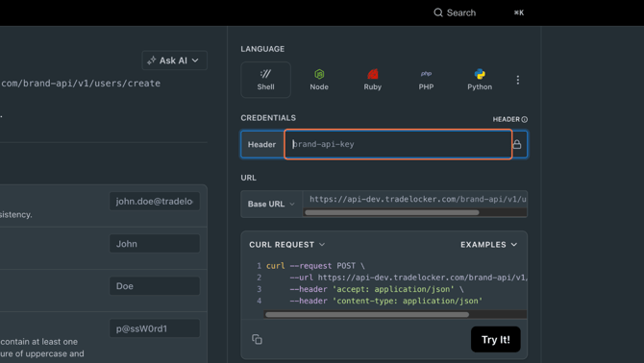This screenshot has width=644, height=363.
Task: Click the 'accept: application/json' header line
Action: [x=377, y=289]
